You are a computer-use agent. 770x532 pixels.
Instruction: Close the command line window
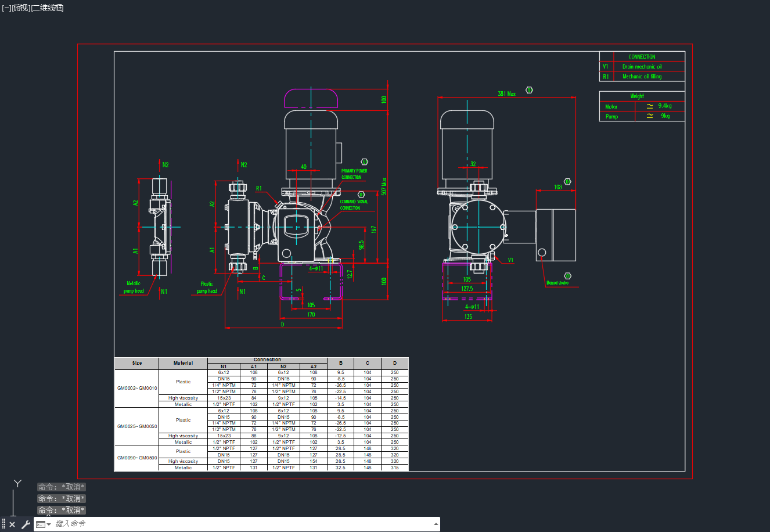[x=12, y=524]
